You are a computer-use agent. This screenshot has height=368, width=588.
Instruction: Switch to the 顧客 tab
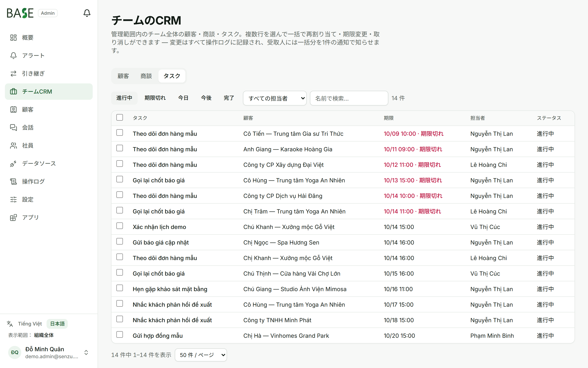(123, 76)
